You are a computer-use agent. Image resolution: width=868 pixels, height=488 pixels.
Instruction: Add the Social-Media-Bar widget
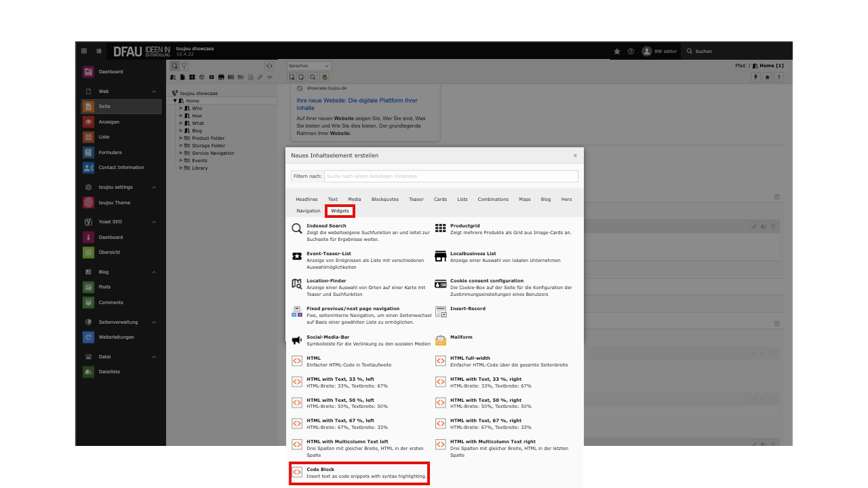328,337
